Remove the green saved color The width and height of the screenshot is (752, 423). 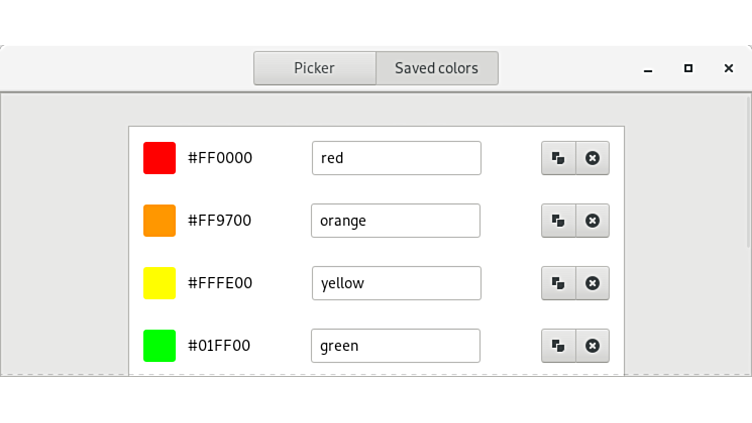[x=592, y=346]
